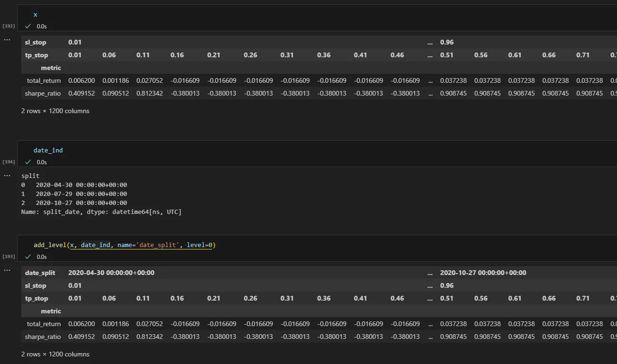
Task: Click 0.090512 value in add_level output table
Action: (x=116, y=337)
